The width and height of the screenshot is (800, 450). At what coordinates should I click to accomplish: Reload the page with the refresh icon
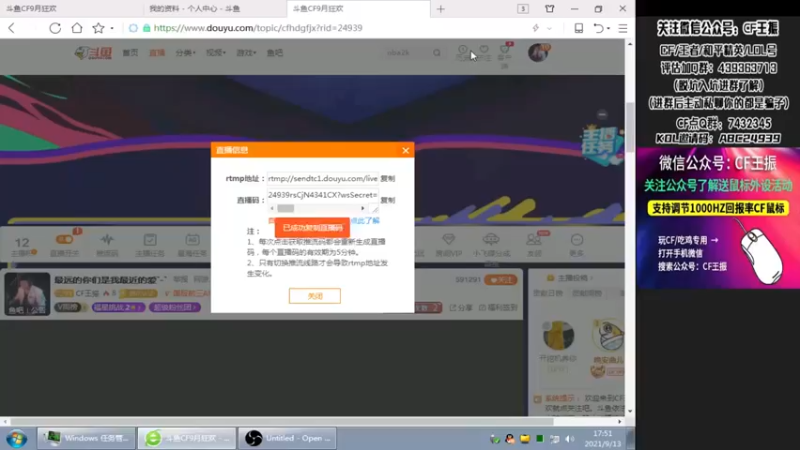(55, 28)
